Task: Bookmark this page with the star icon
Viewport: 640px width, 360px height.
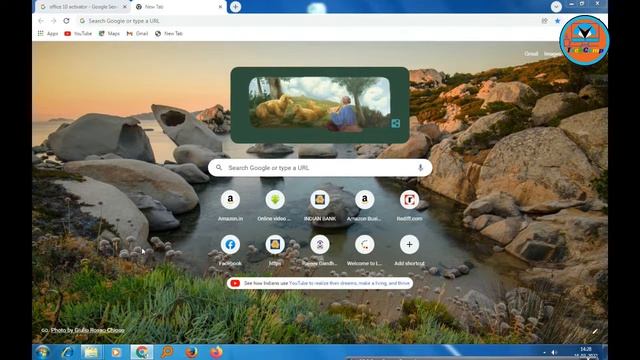Action: 558,21
